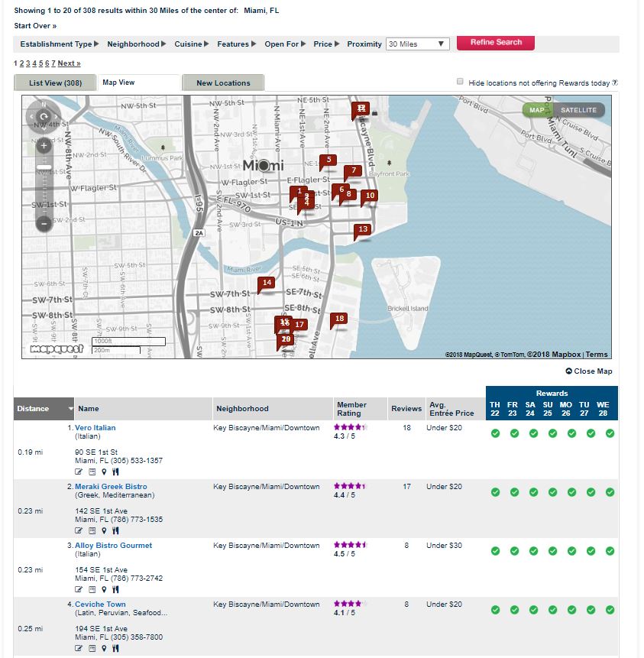Viewport: 644px width, 658px height.
Task: Click the Neighborhood column header
Action: pos(273,409)
